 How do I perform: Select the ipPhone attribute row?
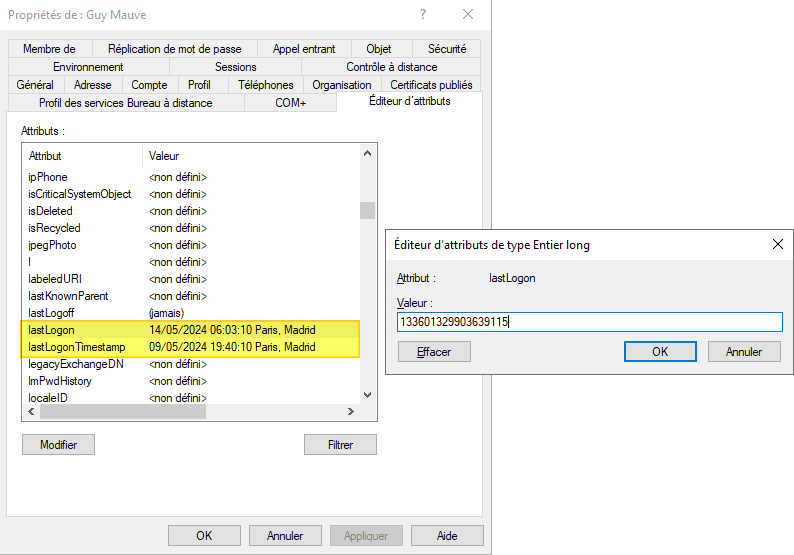point(191,177)
